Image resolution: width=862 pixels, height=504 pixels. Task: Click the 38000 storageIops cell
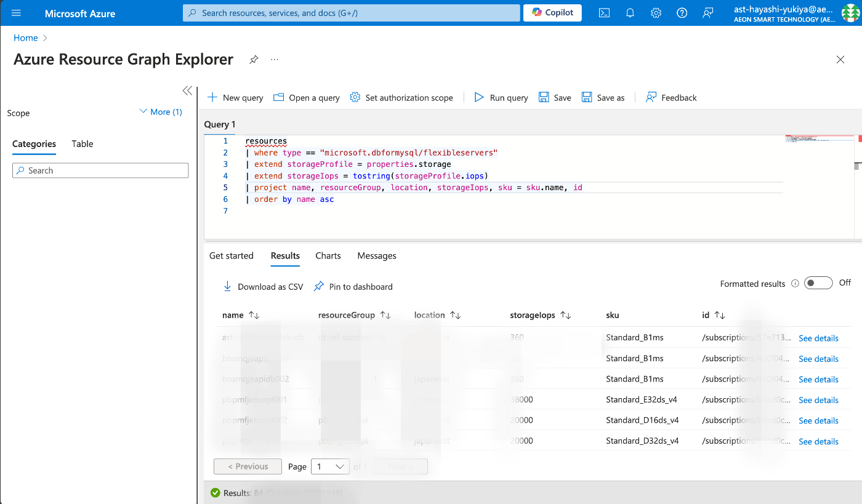point(522,399)
